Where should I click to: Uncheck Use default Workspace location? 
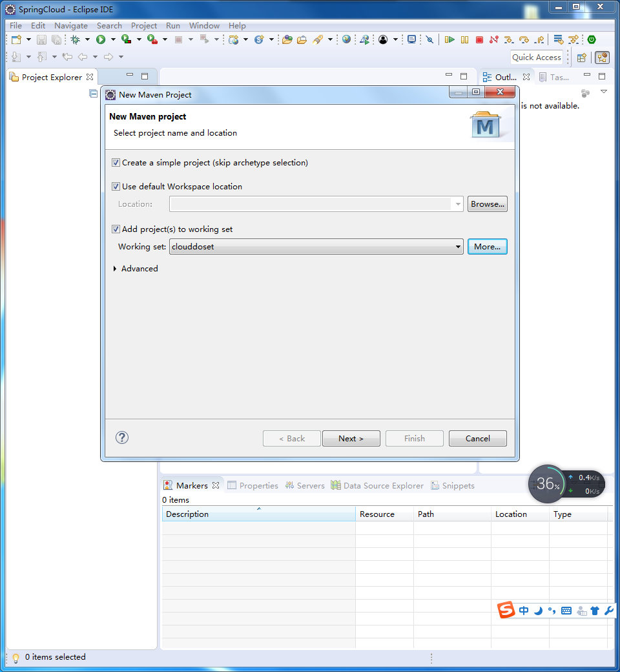[x=116, y=187]
